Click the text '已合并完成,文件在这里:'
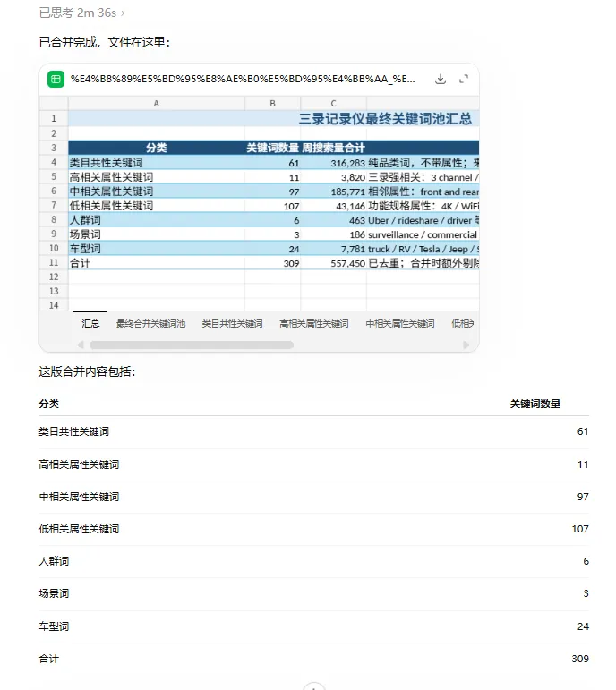The image size is (616, 690). tap(105, 42)
